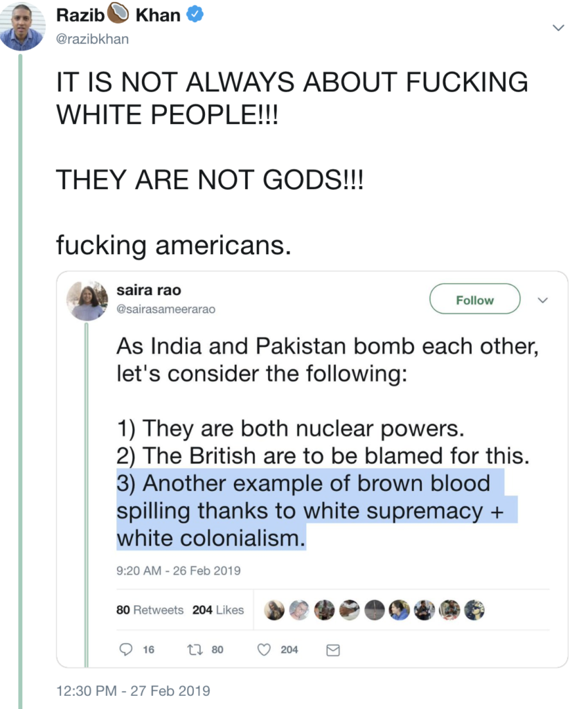Image resolution: width=588 pixels, height=709 pixels.
Task: View the 80 Retweets list
Action: (150, 610)
